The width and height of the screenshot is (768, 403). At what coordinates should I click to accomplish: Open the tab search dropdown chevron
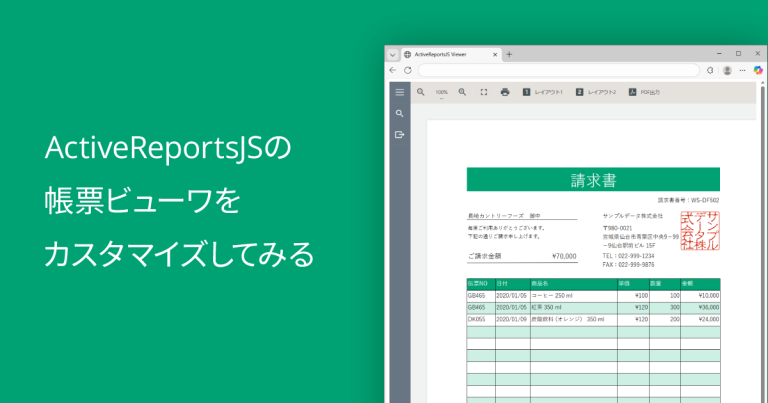(392, 55)
